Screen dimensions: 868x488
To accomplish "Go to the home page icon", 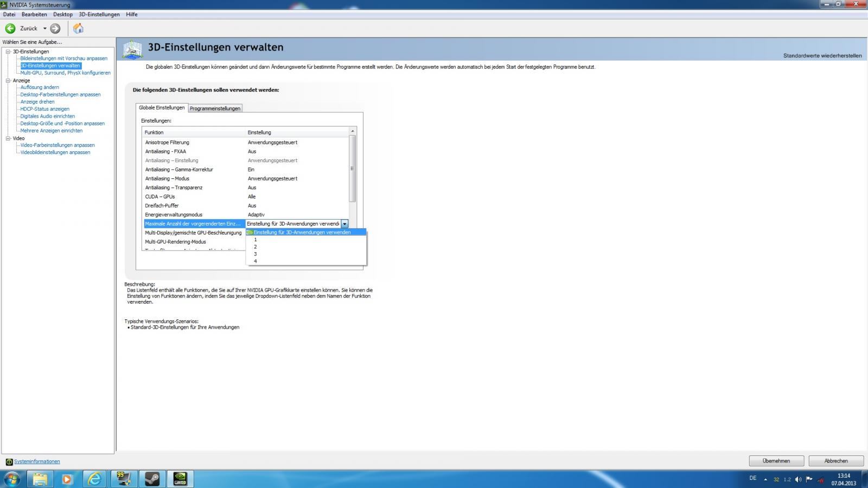I will (x=78, y=28).
